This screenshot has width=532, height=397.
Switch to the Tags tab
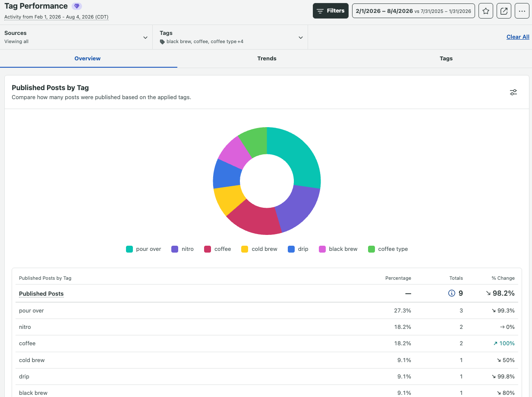(x=446, y=58)
